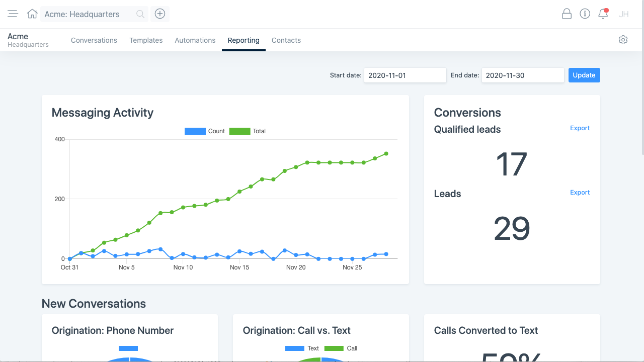Switch to the Templates tab

click(x=146, y=40)
